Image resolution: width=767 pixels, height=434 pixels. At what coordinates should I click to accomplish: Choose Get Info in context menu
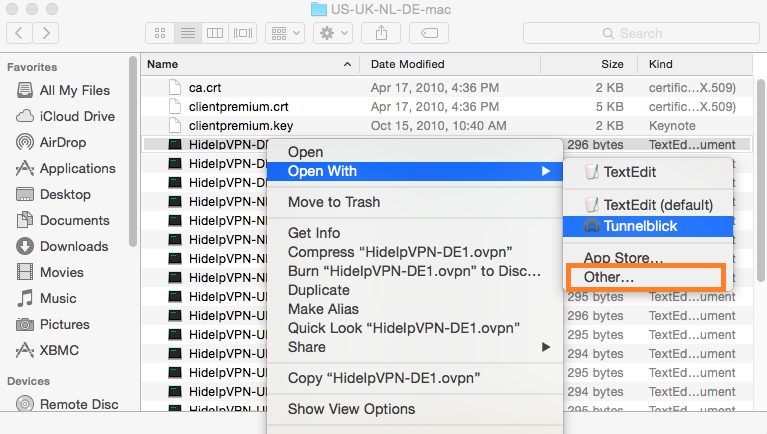415,233
